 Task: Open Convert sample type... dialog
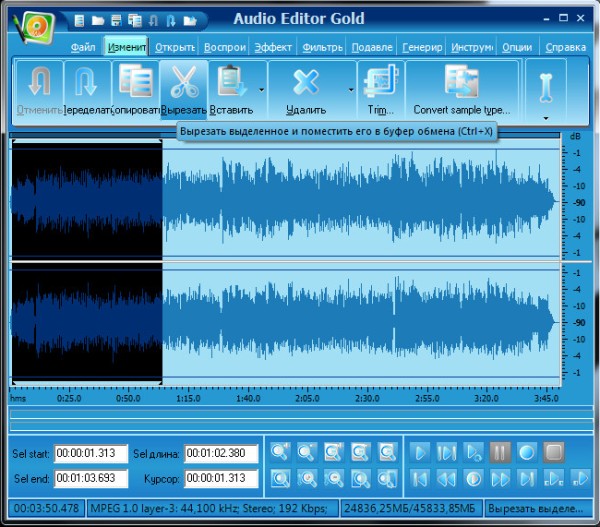[461, 90]
